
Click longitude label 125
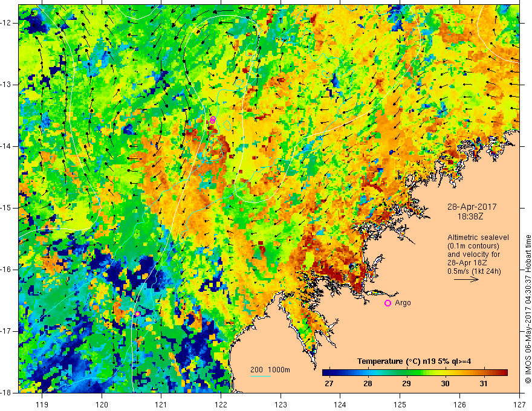[x=400, y=404]
